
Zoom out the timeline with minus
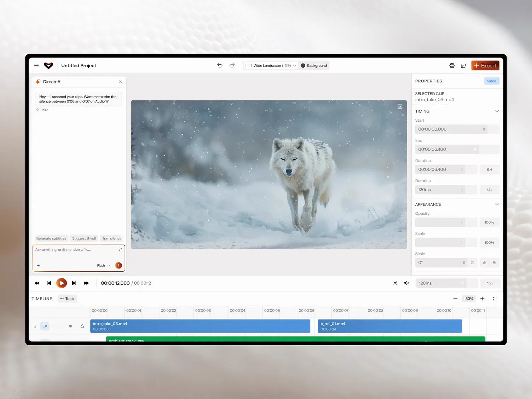[x=455, y=299]
